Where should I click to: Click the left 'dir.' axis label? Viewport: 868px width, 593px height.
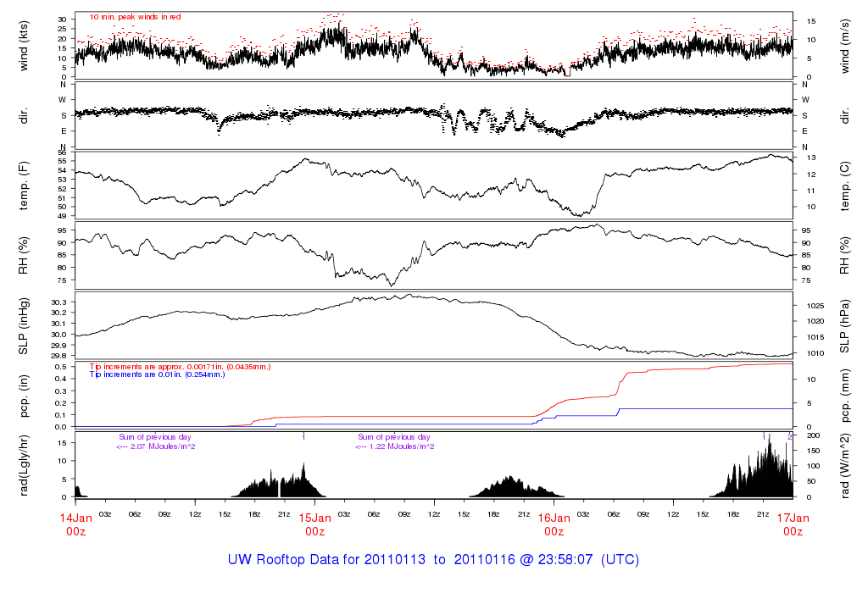click(x=23, y=115)
